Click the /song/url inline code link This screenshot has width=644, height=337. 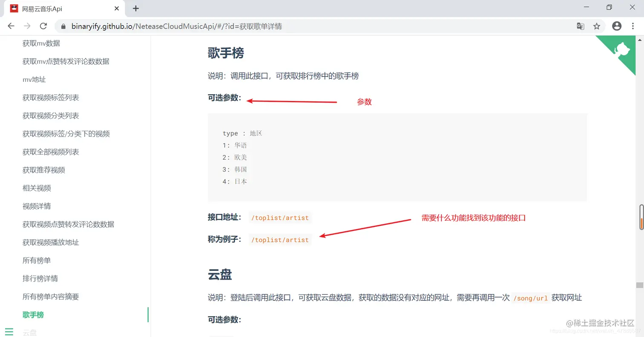tap(531, 298)
